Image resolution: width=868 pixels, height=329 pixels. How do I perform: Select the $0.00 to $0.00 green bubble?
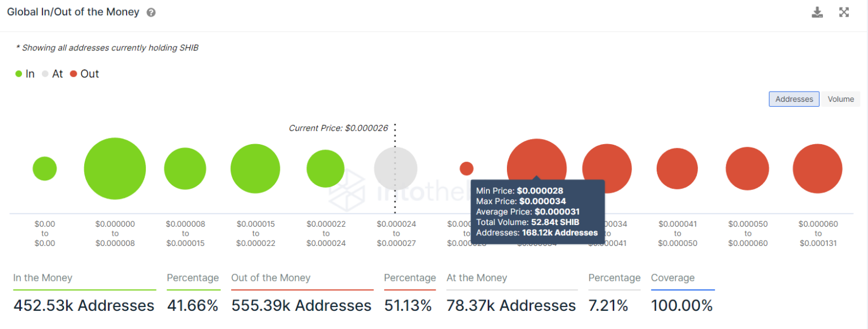pos(45,168)
